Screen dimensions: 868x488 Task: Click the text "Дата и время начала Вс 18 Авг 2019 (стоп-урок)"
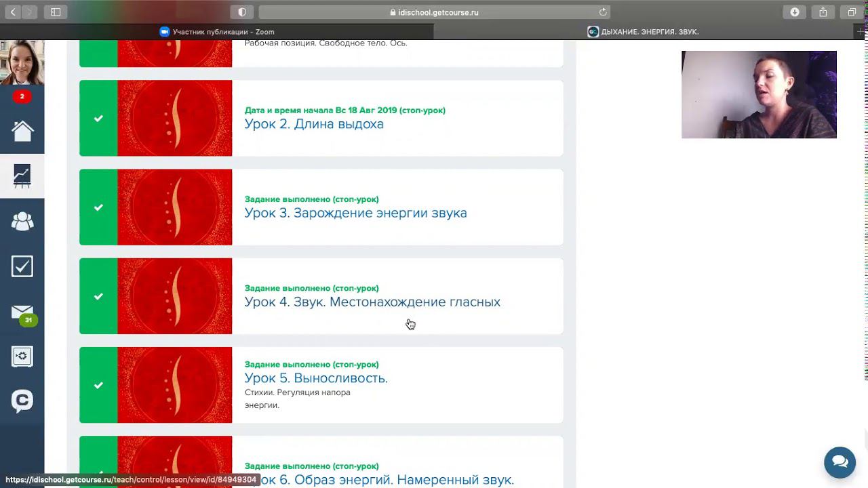click(x=345, y=110)
